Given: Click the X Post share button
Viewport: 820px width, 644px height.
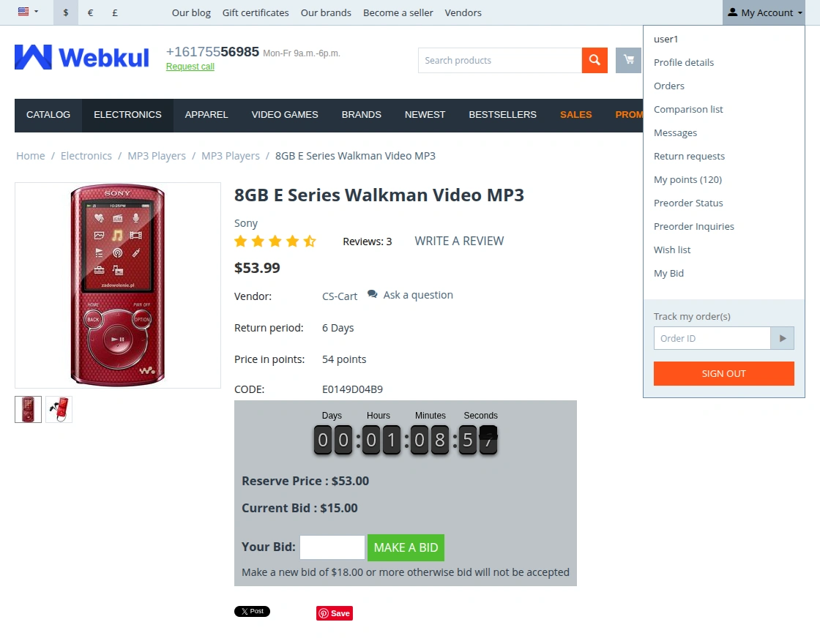Looking at the screenshot, I should coord(252,611).
